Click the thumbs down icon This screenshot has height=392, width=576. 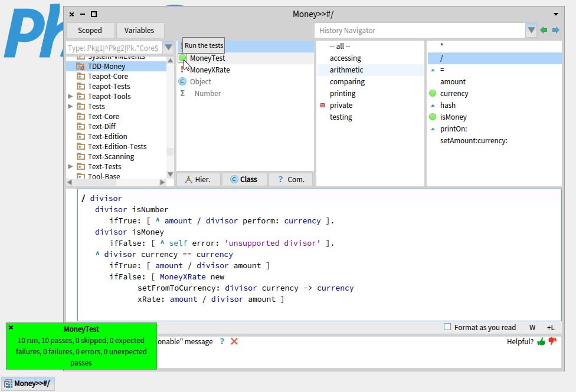pos(553,341)
